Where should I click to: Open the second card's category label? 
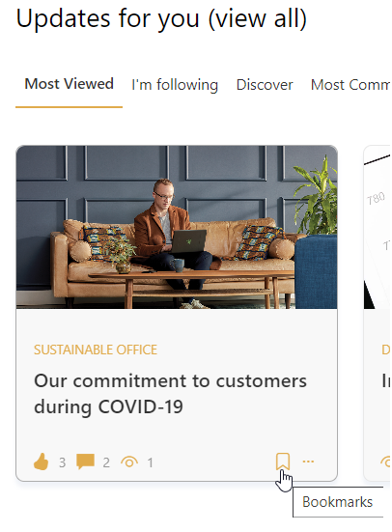[x=386, y=350]
